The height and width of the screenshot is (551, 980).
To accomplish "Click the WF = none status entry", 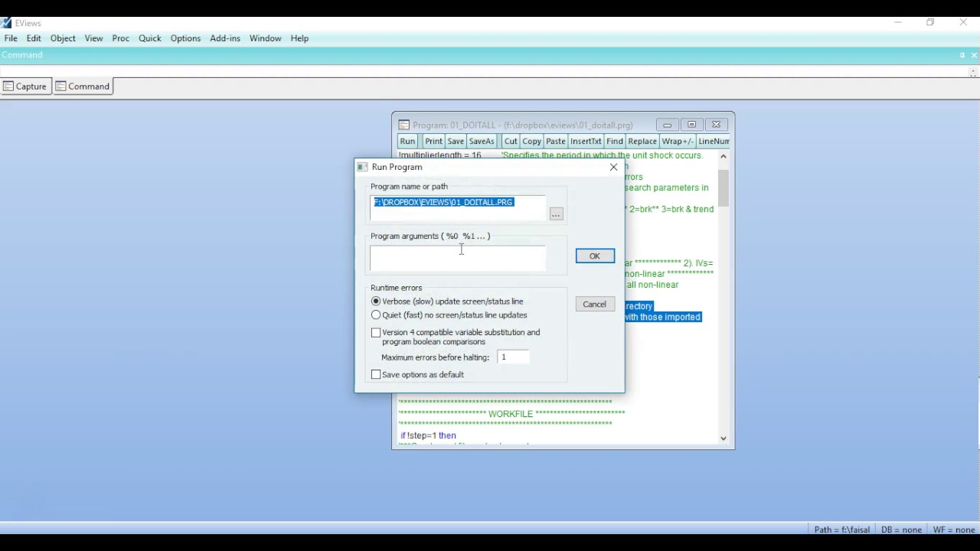I will click(954, 530).
